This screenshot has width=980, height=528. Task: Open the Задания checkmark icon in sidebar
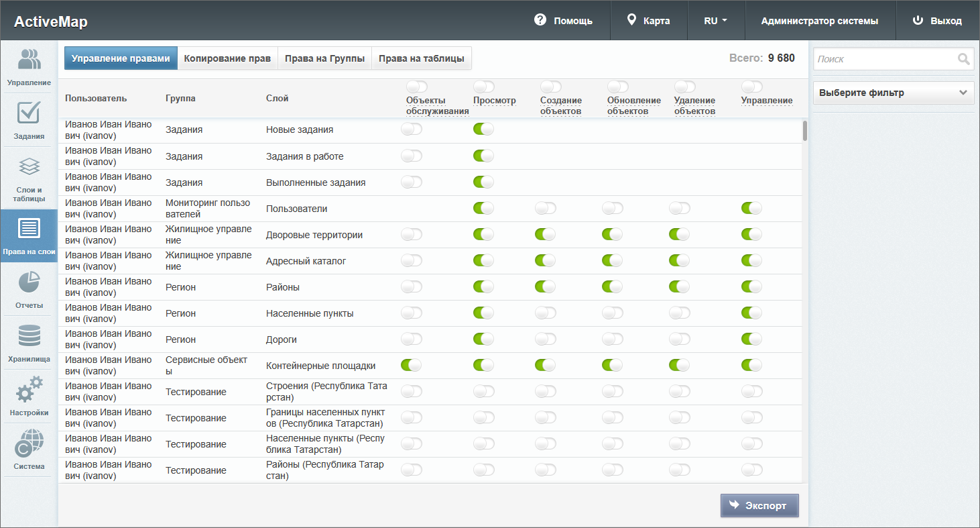(29, 113)
